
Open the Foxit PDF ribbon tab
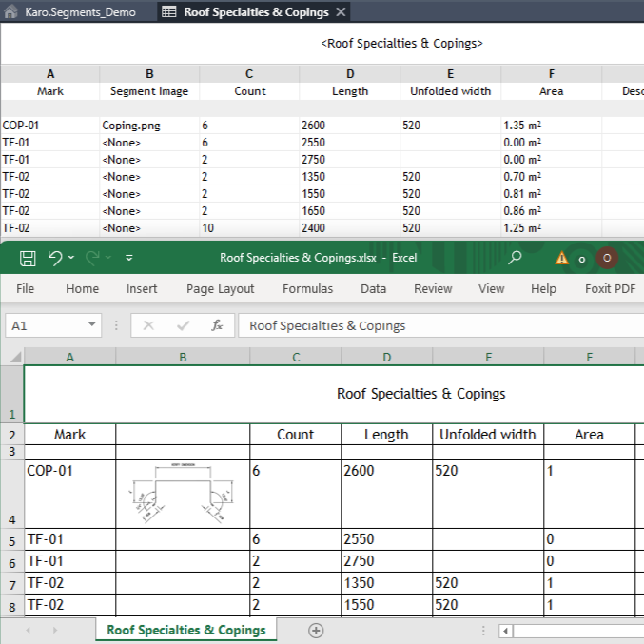(x=611, y=289)
